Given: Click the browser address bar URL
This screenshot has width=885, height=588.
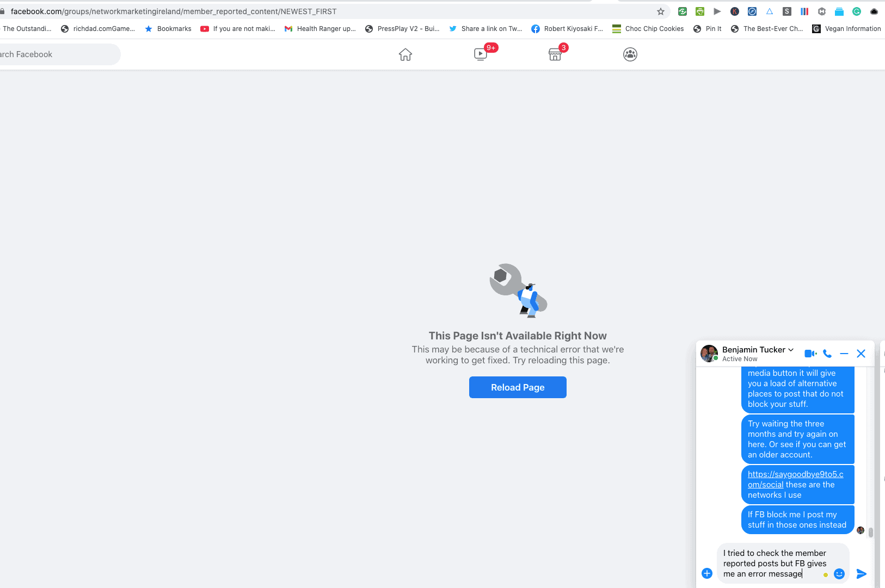Looking at the screenshot, I should tap(174, 11).
